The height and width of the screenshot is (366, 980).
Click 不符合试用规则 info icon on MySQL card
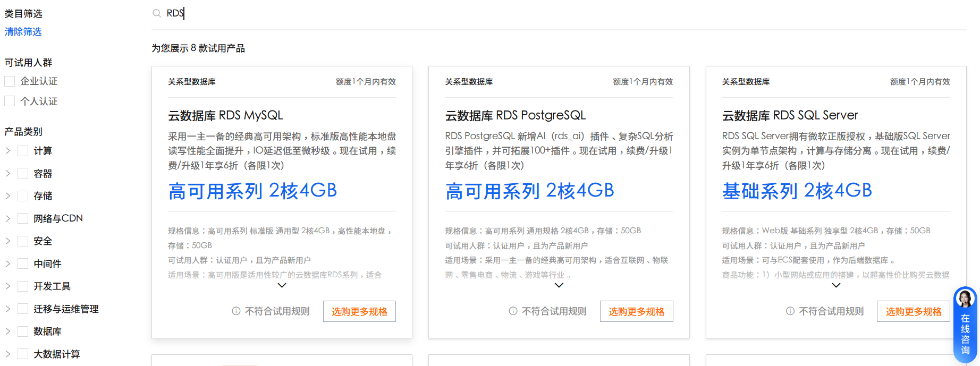[x=236, y=311]
